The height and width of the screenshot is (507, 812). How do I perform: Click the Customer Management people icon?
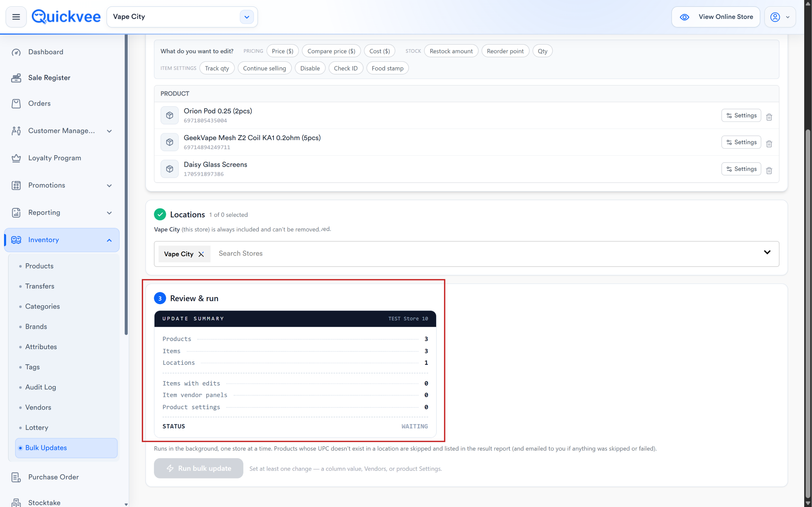16,131
